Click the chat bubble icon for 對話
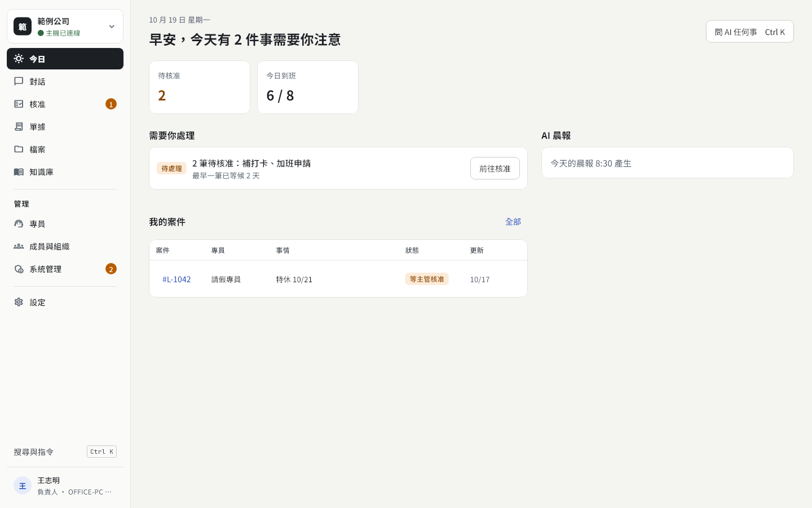812x508 pixels. pos(19,81)
